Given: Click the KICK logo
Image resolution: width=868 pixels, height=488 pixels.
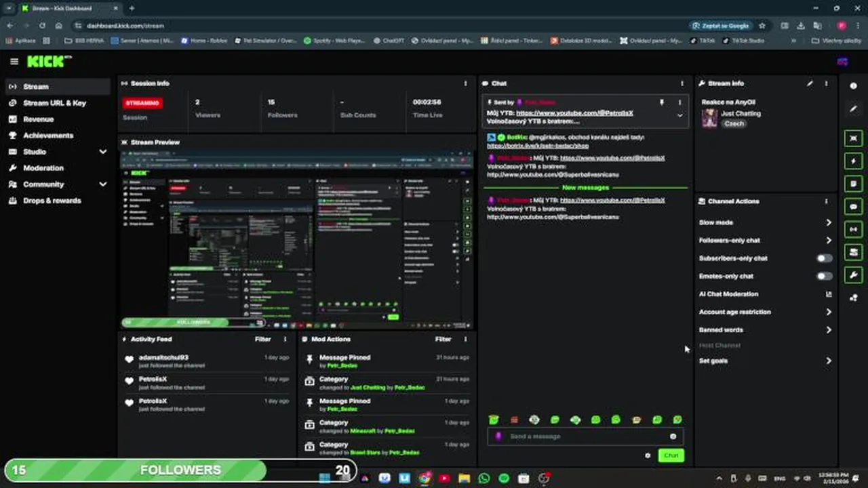Looking at the screenshot, I should [x=49, y=62].
